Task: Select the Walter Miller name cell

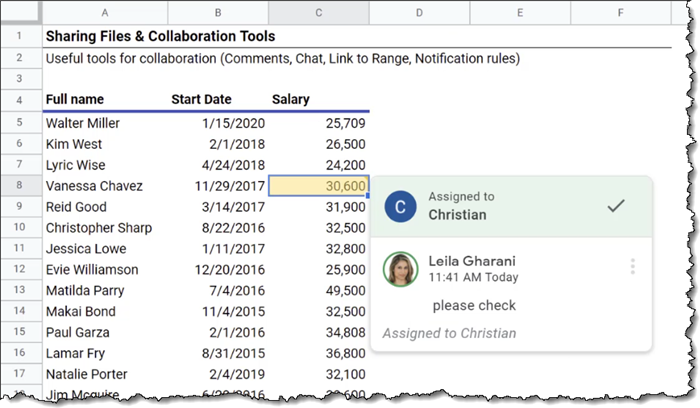Action: (83, 123)
